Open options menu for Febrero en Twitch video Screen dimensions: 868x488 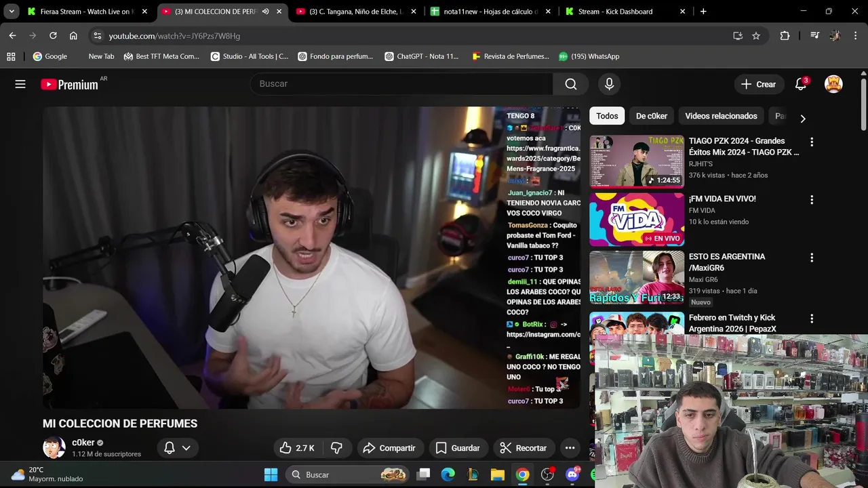pos(812,319)
